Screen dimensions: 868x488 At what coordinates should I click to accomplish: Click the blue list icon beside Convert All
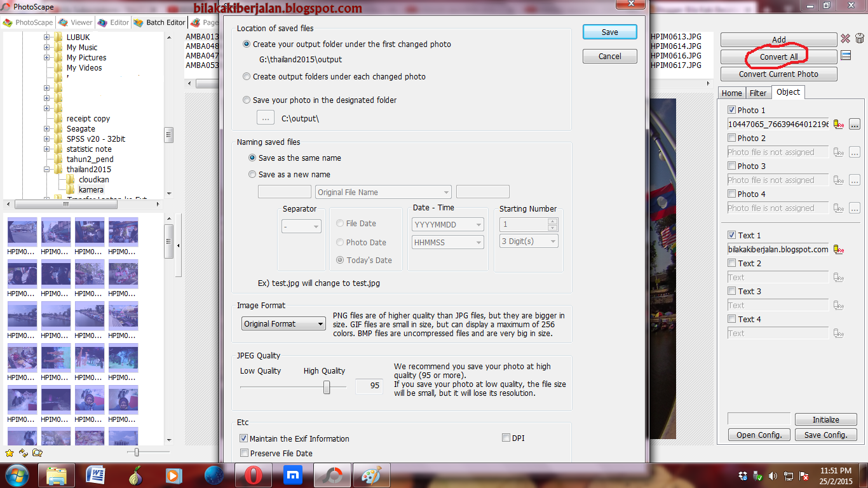pyautogui.click(x=846, y=56)
